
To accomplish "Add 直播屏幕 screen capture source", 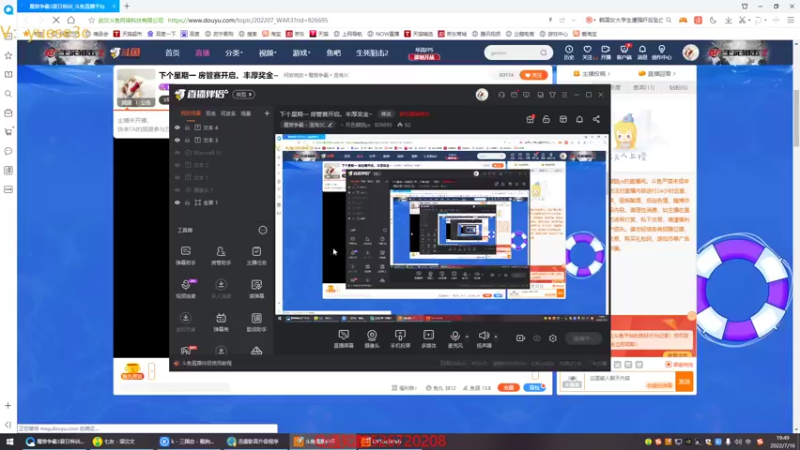I will click(x=343, y=338).
